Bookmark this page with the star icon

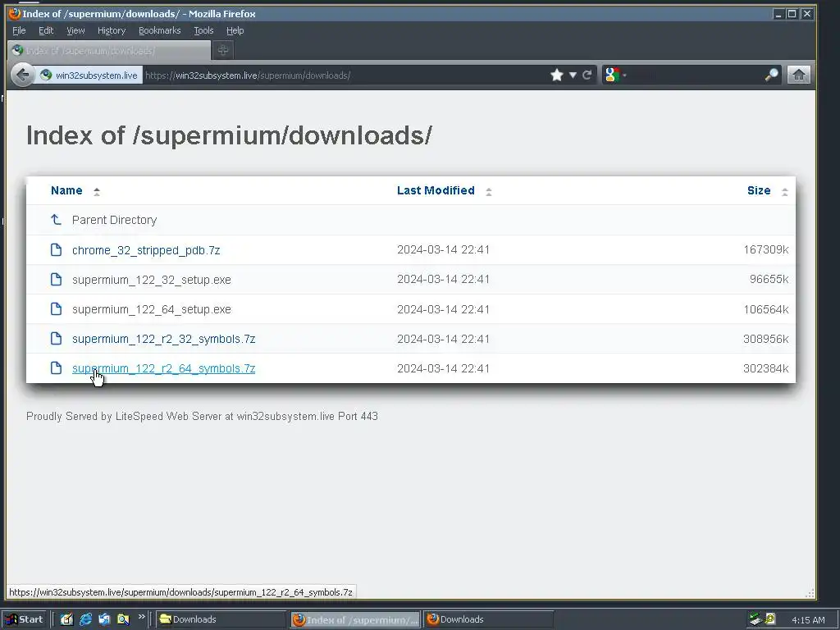[557, 75]
